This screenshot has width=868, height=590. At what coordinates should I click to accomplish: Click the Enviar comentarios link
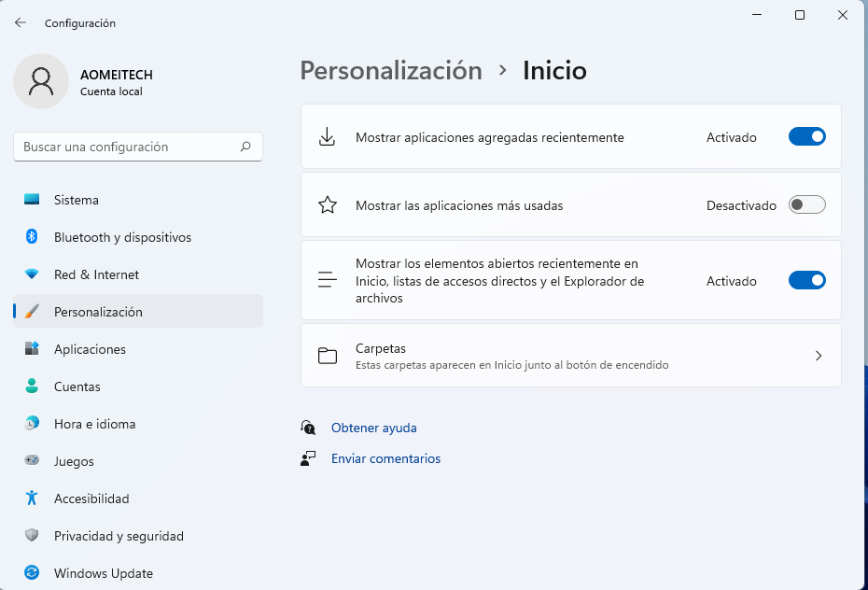[x=385, y=458]
